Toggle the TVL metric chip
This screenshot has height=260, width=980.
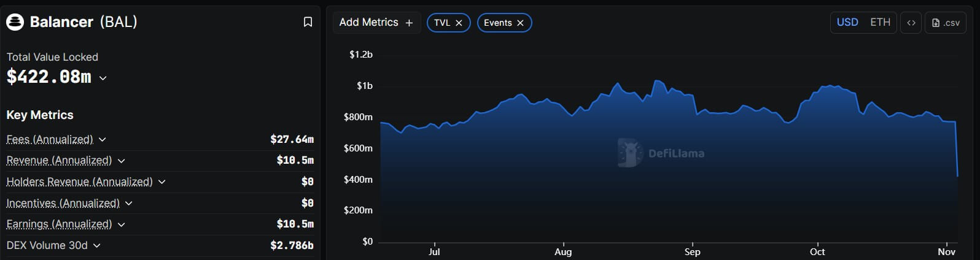coord(441,23)
